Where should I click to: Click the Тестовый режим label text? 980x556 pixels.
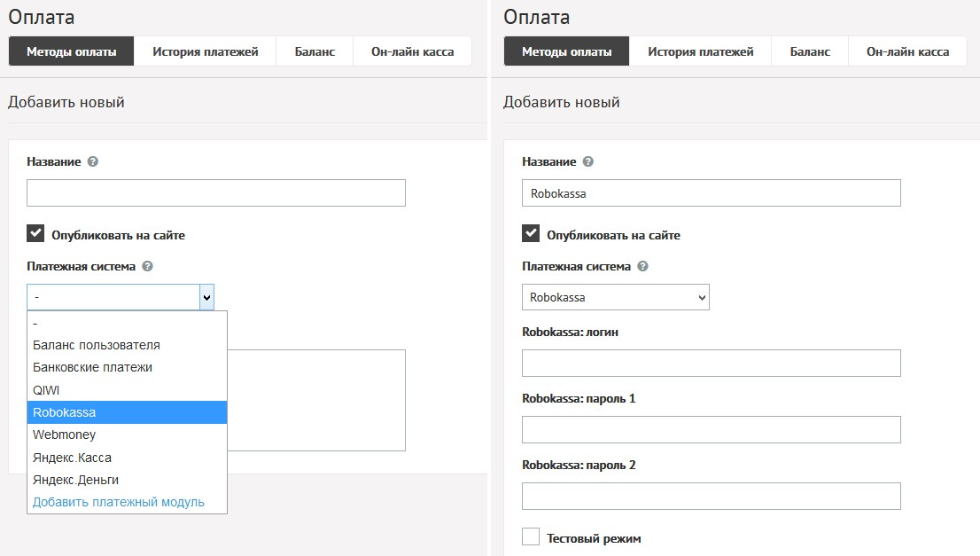click(x=594, y=538)
